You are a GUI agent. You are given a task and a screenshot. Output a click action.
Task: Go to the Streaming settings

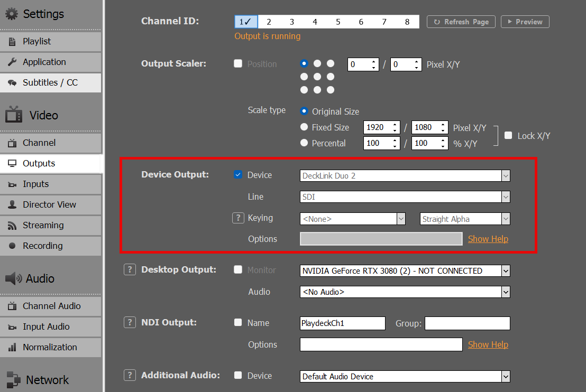(50, 226)
